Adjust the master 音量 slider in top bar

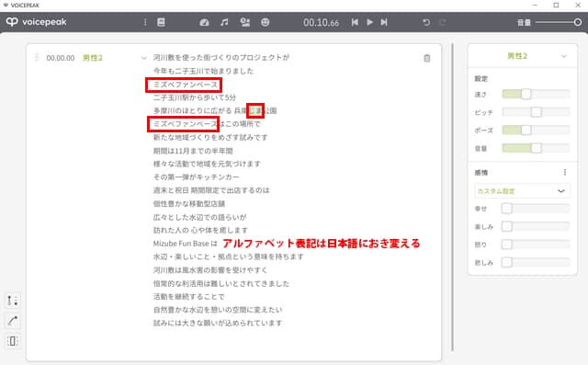tap(559, 22)
